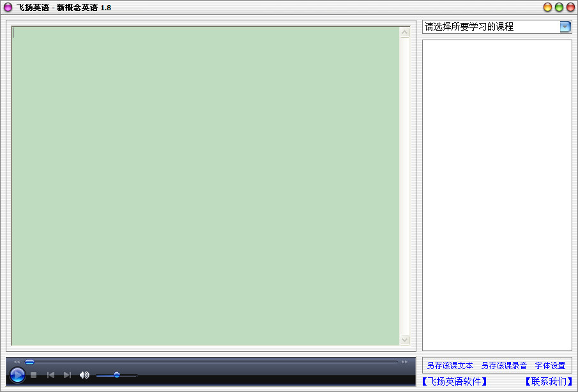Click the purple app icon in title bar
The image size is (578, 392).
coord(8,8)
